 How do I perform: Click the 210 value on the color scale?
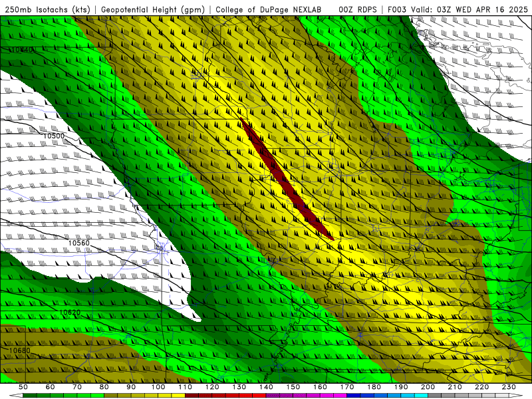pyautogui.click(x=455, y=387)
